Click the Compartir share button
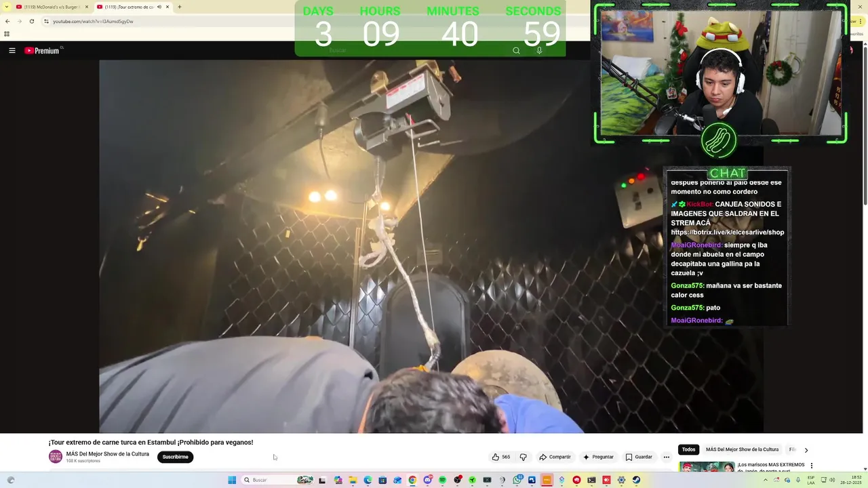Viewport: 868px width, 488px height. (x=555, y=457)
